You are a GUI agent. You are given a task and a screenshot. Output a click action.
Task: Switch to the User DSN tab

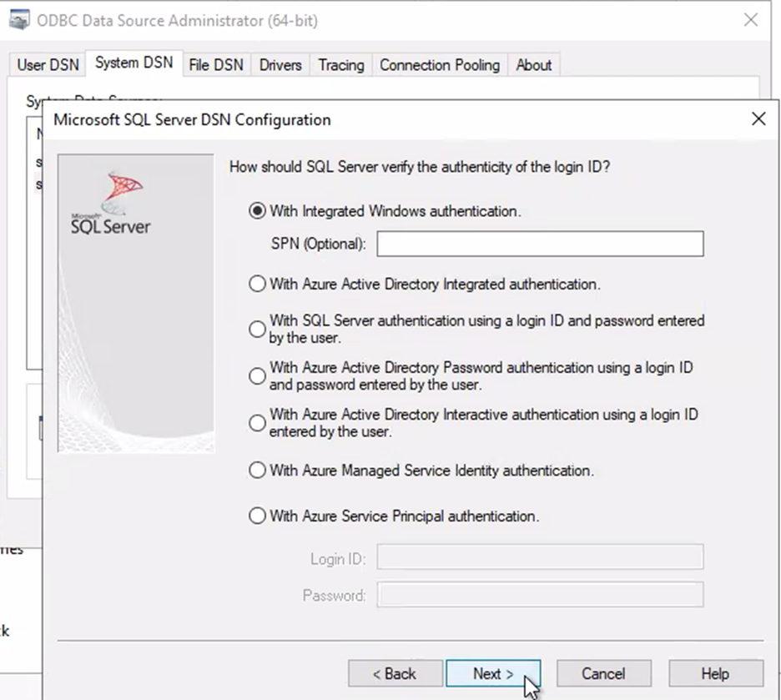(x=48, y=65)
